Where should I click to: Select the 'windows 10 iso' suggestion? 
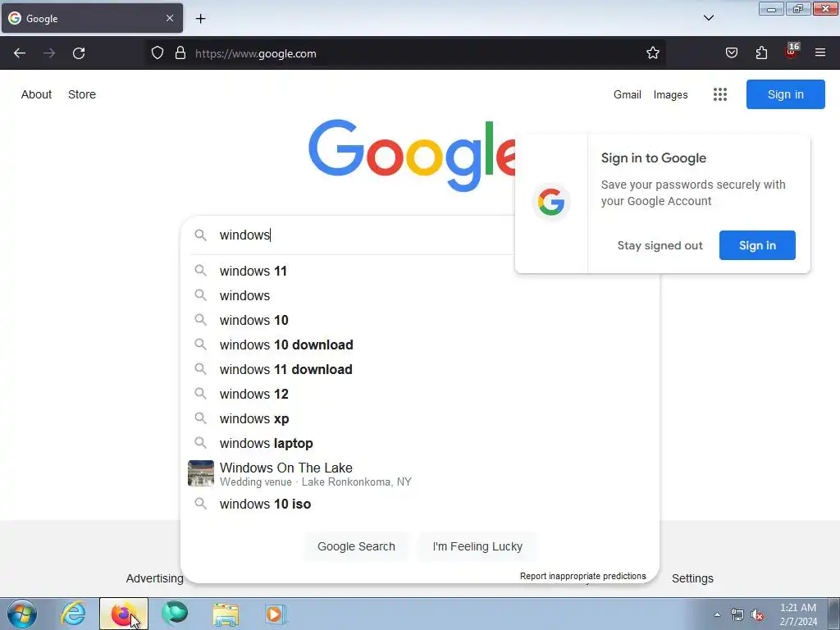[x=420, y=504]
